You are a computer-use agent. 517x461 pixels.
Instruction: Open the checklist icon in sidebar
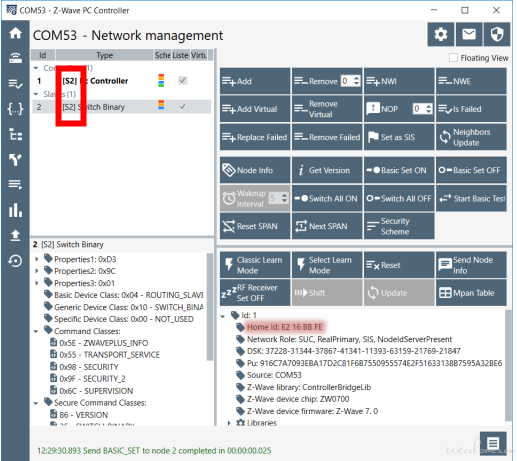(x=15, y=84)
